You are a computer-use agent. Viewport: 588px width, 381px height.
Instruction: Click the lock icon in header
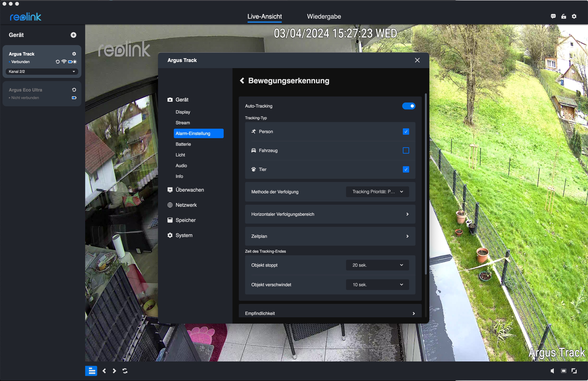tap(564, 16)
